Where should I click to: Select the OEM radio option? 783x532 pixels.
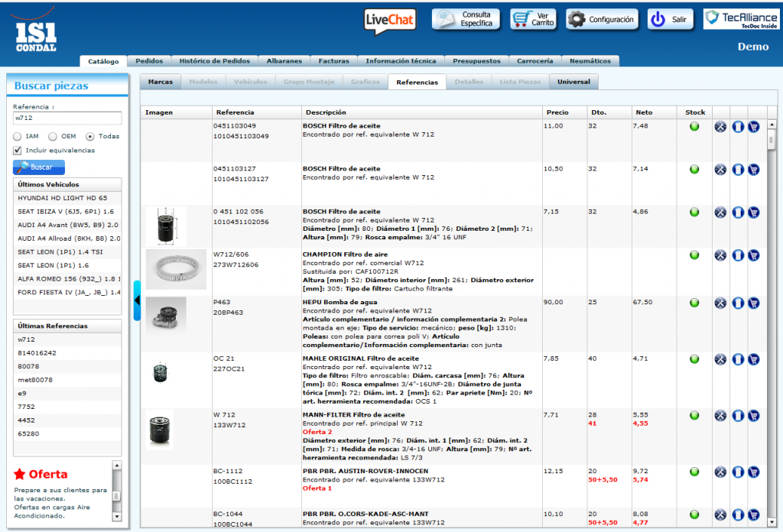click(53, 137)
